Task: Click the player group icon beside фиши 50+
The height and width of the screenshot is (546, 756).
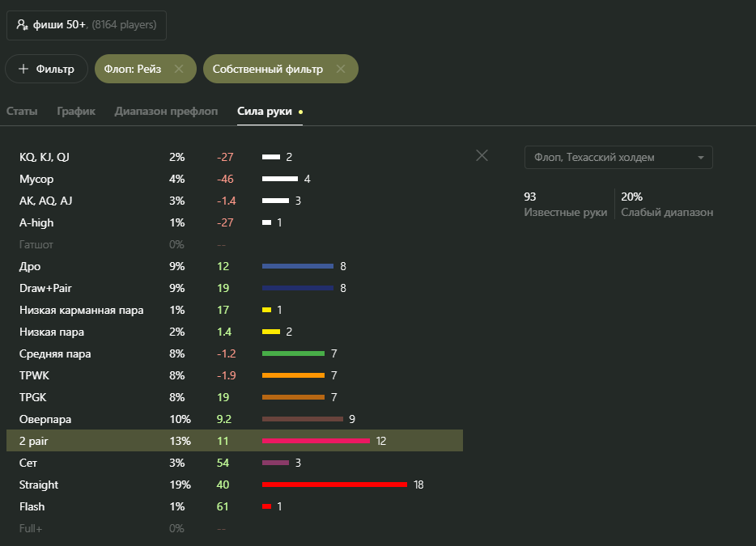Action: (x=22, y=25)
